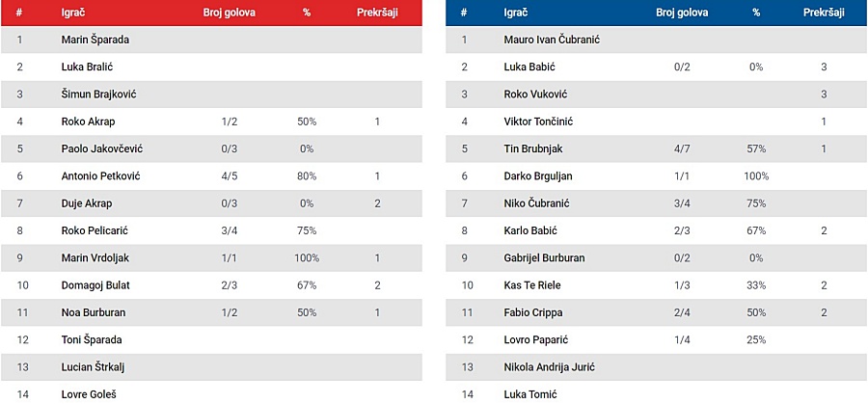
Task: Select Niko Čubranić in blue team
Action: (537, 203)
